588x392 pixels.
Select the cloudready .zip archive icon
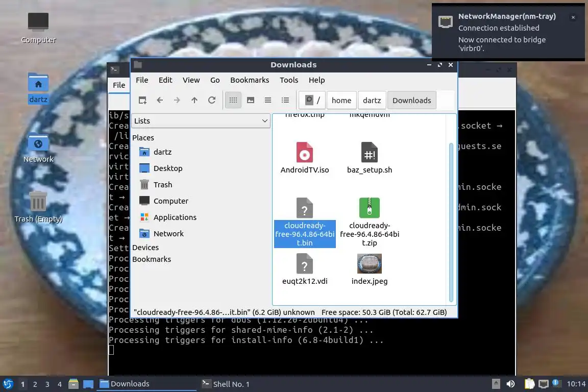(370, 208)
